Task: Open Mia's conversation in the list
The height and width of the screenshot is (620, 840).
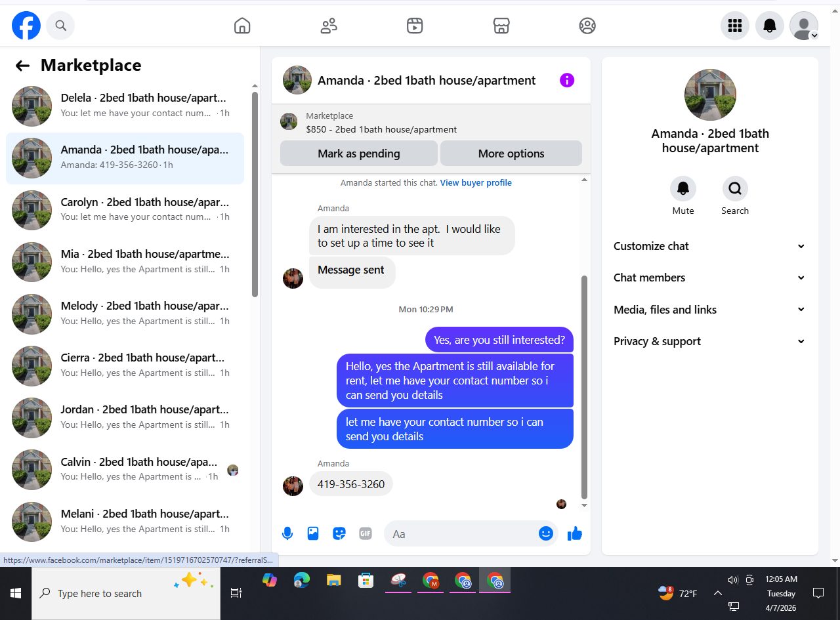Action: [x=125, y=262]
